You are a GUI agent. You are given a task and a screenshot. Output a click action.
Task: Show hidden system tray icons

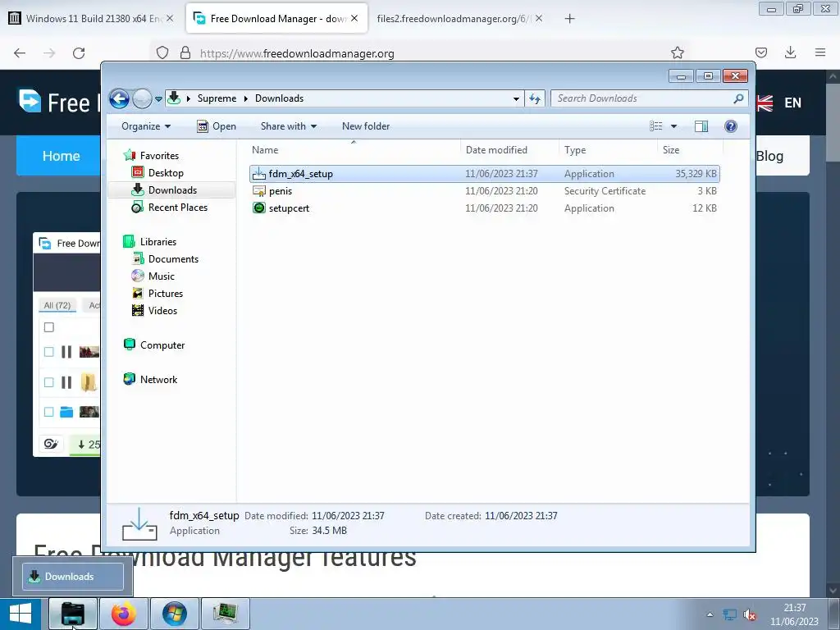pyautogui.click(x=710, y=614)
